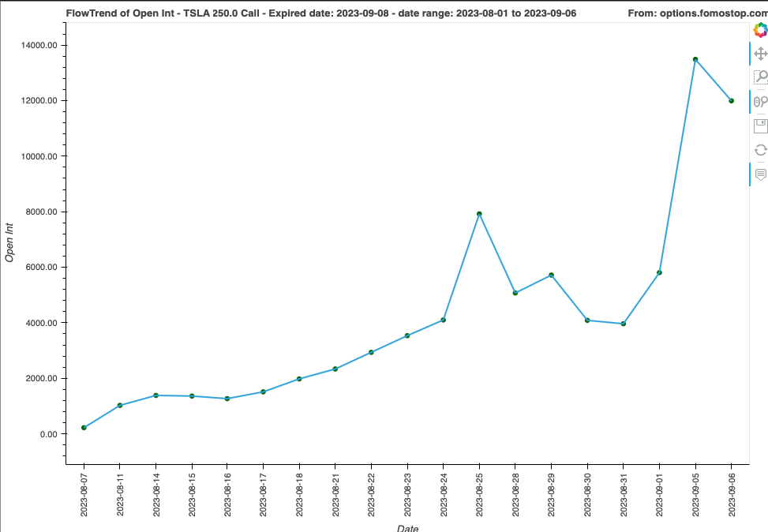Click the 2023-09-05 highest data point
Screen dimensions: 768x532
(x=695, y=59)
